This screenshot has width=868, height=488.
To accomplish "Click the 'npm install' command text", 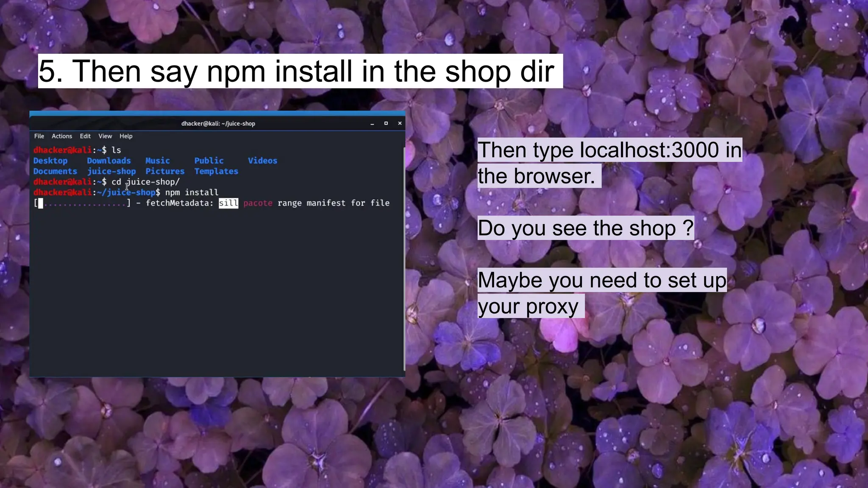I will [x=192, y=192].
